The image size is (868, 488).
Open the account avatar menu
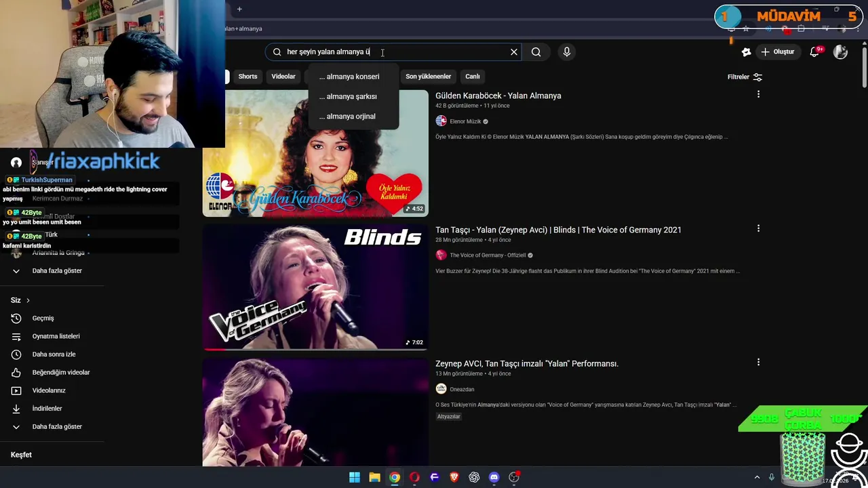[841, 52]
